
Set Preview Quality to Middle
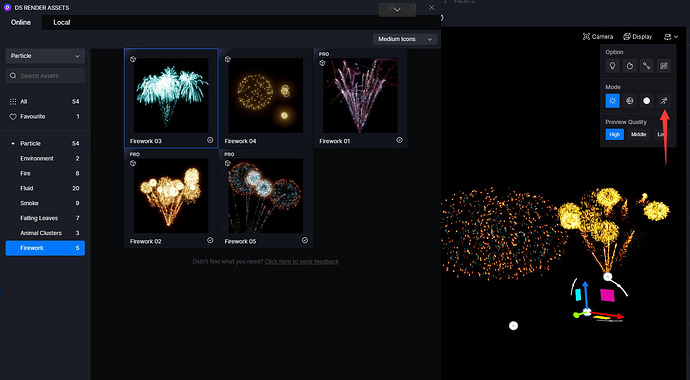638,135
